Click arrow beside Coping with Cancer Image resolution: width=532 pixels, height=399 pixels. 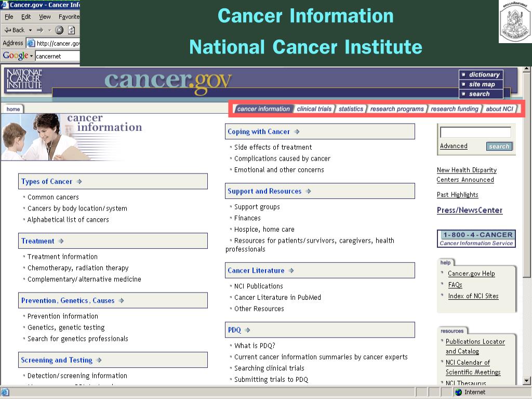click(297, 131)
